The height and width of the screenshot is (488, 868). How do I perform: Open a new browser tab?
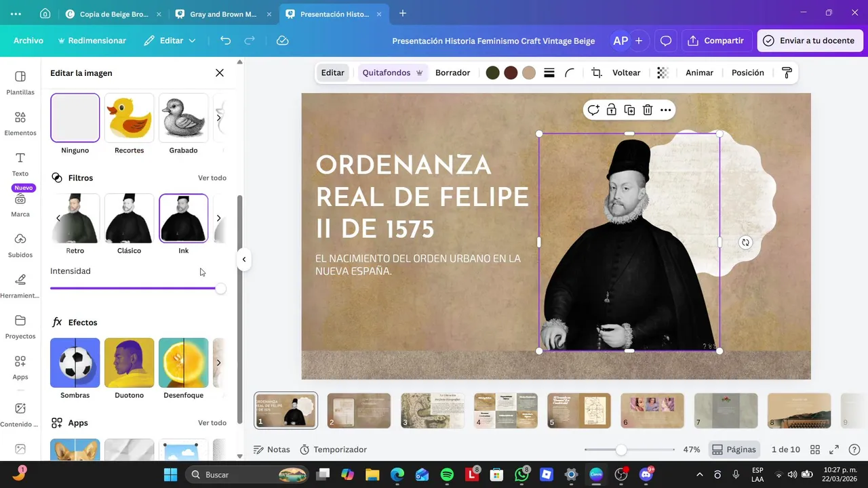coord(403,14)
